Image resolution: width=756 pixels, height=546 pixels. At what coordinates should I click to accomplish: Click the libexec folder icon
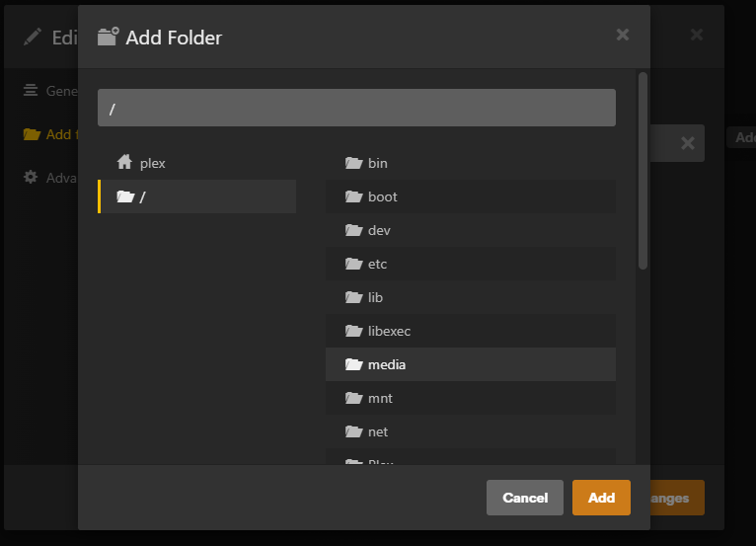tap(353, 331)
